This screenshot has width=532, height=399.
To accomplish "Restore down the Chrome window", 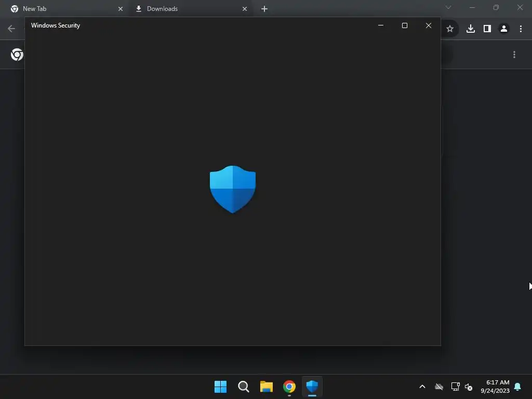I will tap(496, 7).
